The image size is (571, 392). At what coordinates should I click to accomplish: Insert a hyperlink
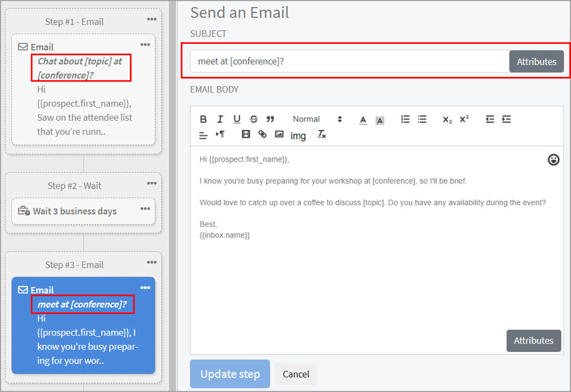pos(262,134)
